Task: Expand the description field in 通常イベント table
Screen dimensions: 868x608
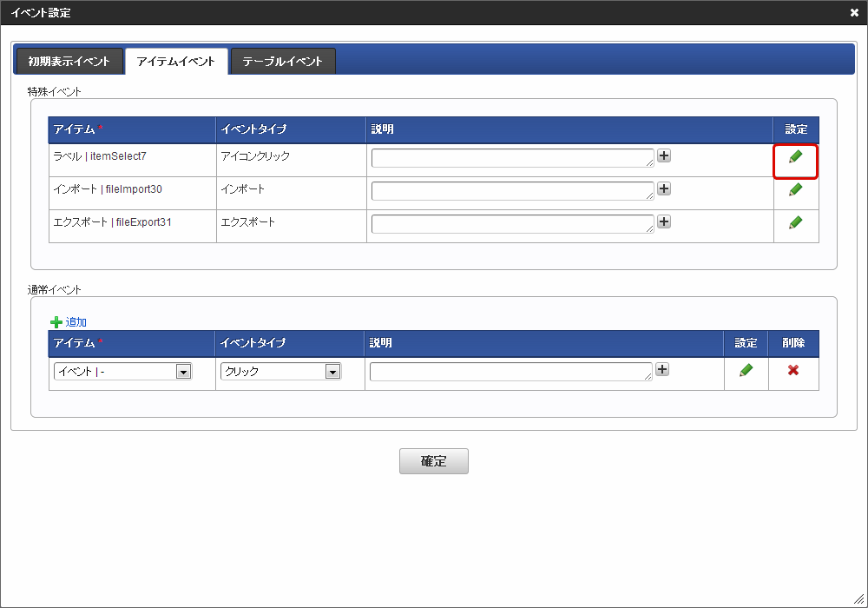Action: pos(662,368)
